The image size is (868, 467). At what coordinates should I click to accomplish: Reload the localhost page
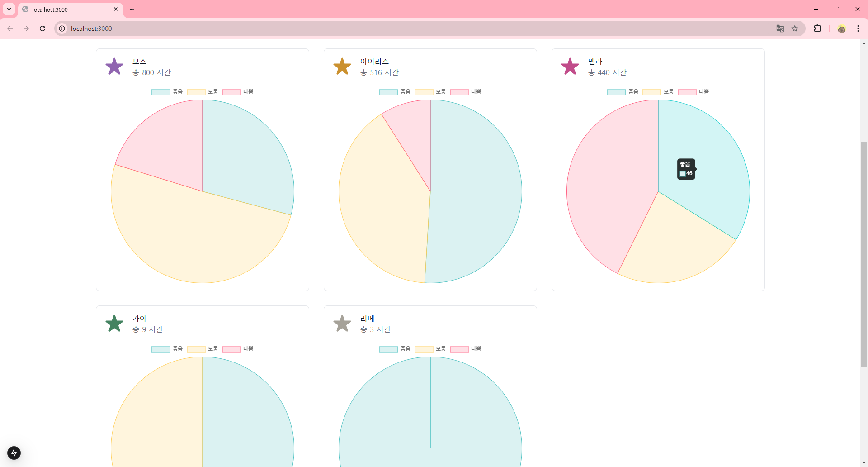pyautogui.click(x=42, y=29)
